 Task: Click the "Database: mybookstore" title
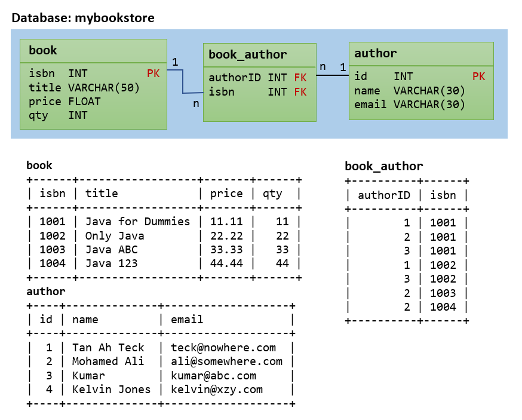pyautogui.click(x=83, y=18)
